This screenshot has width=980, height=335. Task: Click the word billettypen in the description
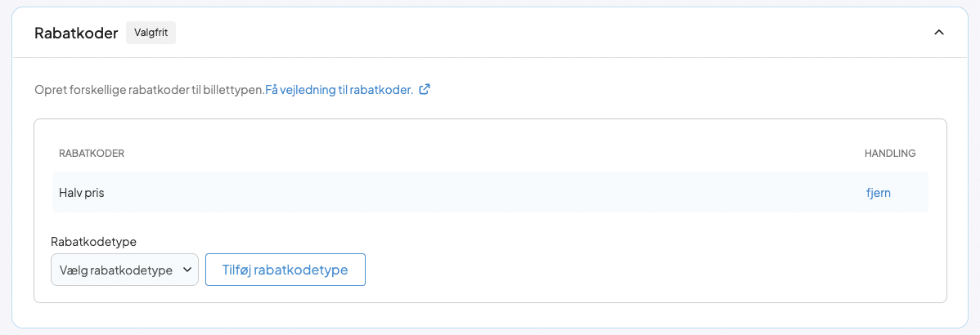click(x=235, y=90)
